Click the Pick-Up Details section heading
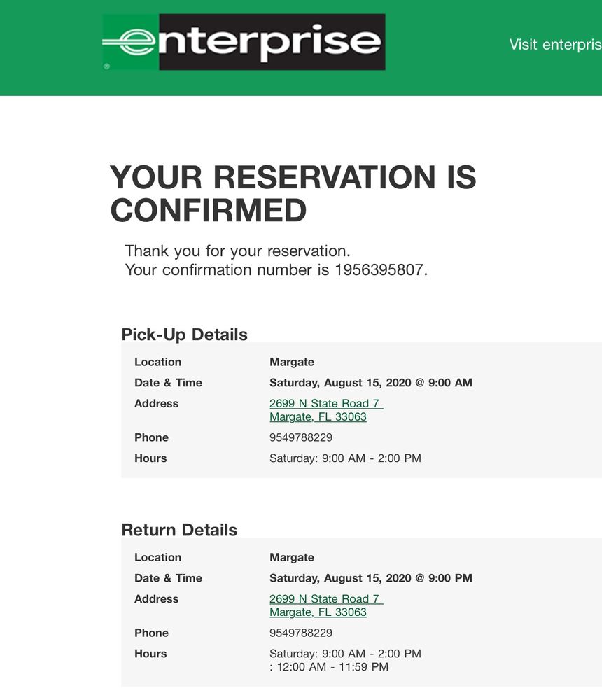 pyautogui.click(x=184, y=335)
